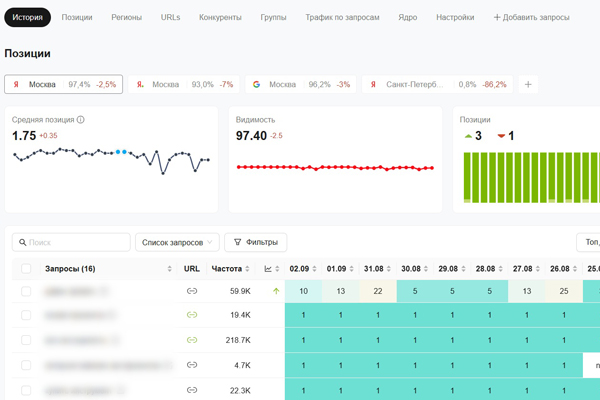The height and width of the screenshot is (400, 600).
Task: Open Трафик по запросам tab
Action: pos(342,17)
